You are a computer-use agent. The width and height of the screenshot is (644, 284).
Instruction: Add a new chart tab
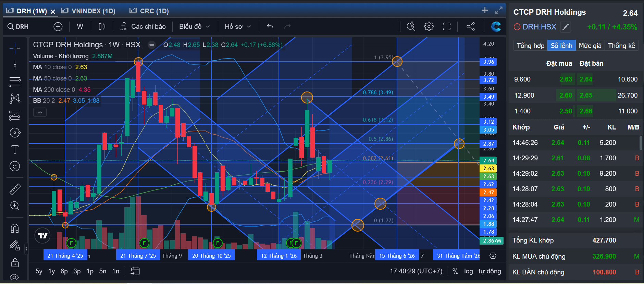pyautogui.click(x=485, y=10)
